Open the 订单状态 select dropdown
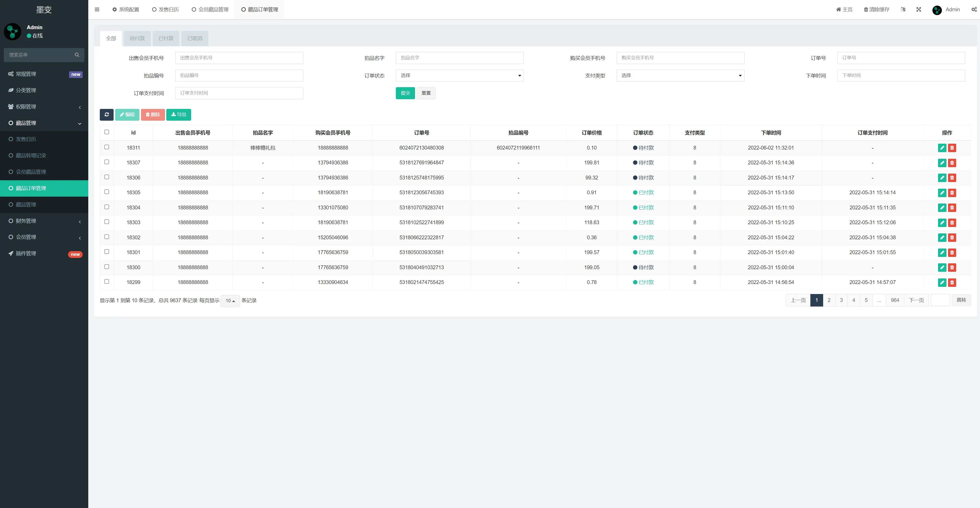 point(460,75)
